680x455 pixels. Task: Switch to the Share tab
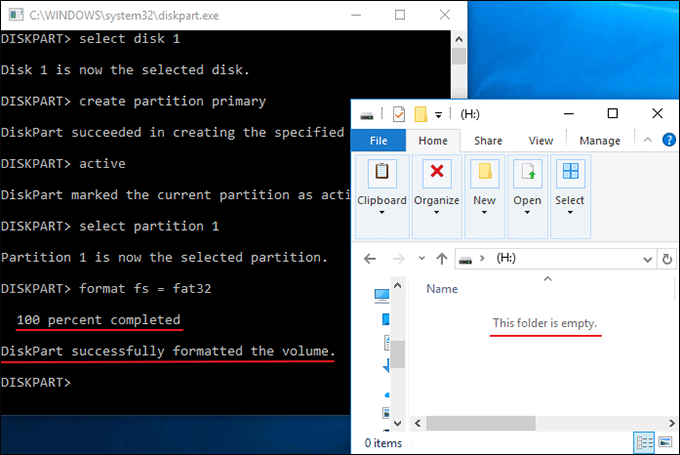coord(488,141)
